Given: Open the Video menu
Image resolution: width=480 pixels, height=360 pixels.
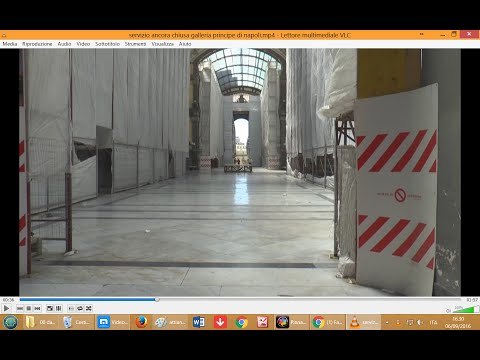Looking at the screenshot, I should [x=83, y=44].
